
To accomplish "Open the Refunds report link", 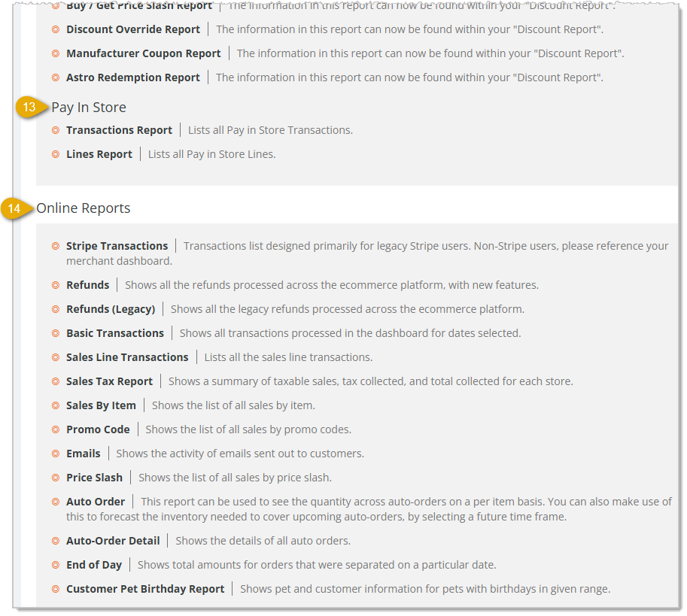I will point(87,285).
